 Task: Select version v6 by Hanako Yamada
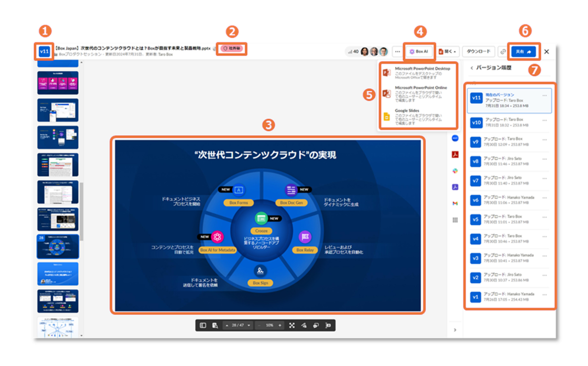coord(510,200)
